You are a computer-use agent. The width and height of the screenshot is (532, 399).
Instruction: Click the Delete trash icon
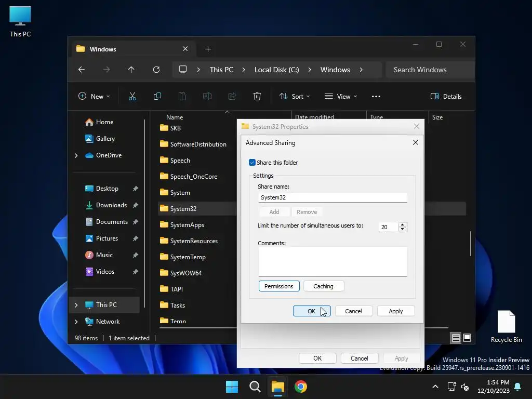click(257, 96)
